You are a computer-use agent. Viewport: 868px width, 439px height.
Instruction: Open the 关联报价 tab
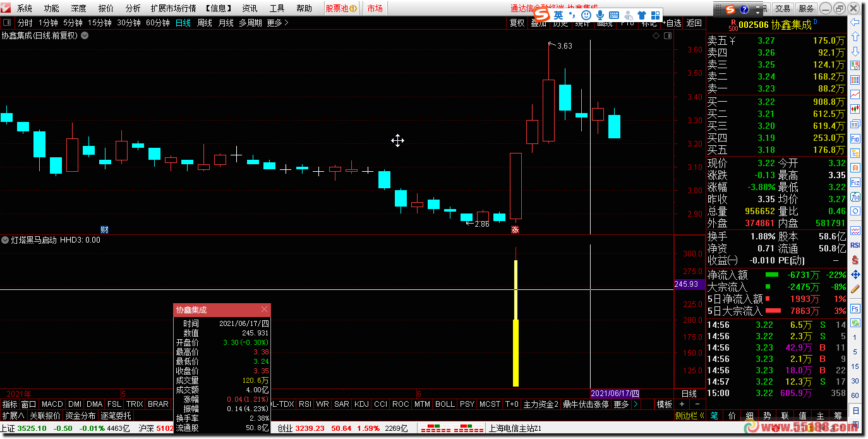(45, 416)
